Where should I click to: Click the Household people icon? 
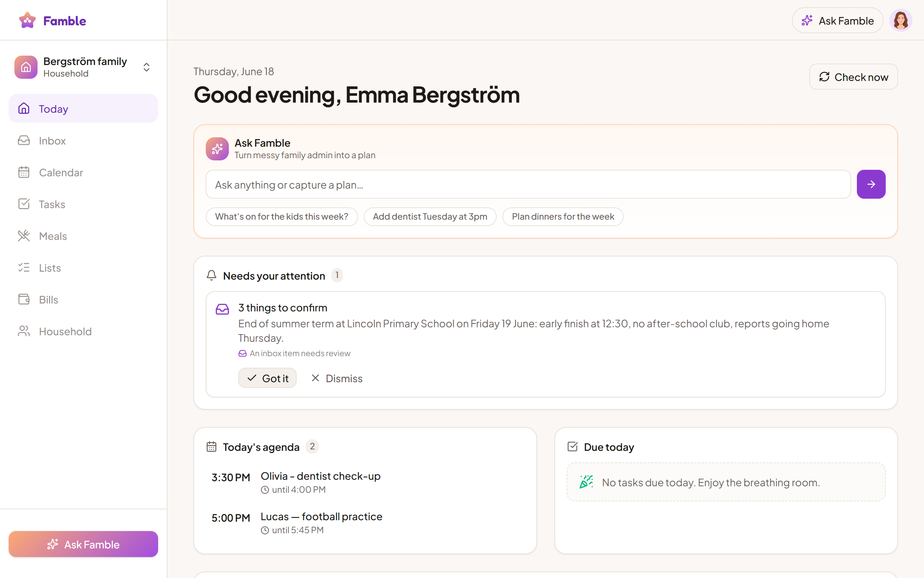coord(24,331)
